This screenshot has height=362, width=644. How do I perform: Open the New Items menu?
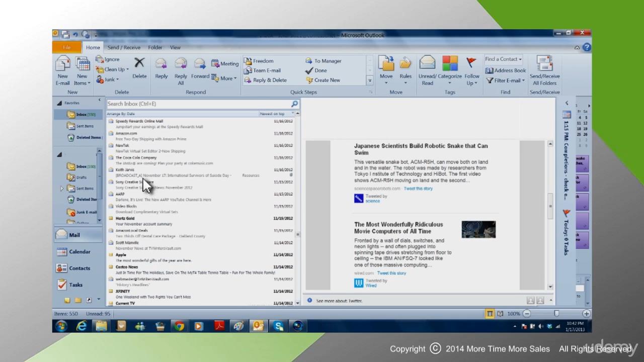pyautogui.click(x=82, y=70)
